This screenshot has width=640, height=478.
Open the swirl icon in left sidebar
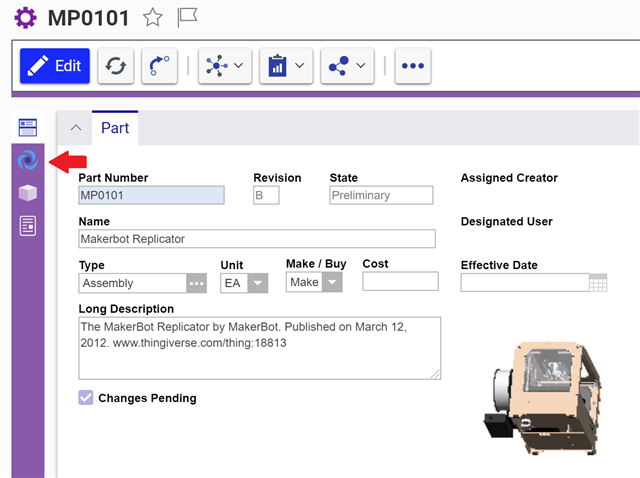pos(28,160)
